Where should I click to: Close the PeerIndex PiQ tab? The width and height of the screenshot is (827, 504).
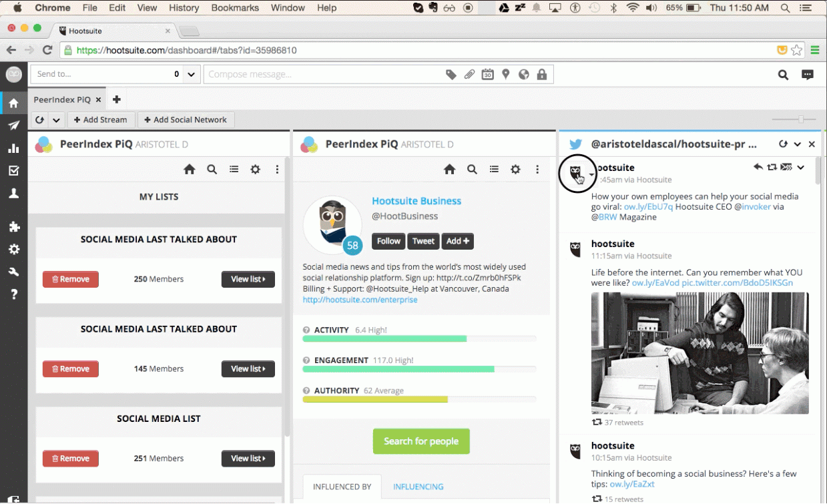pyautogui.click(x=98, y=99)
